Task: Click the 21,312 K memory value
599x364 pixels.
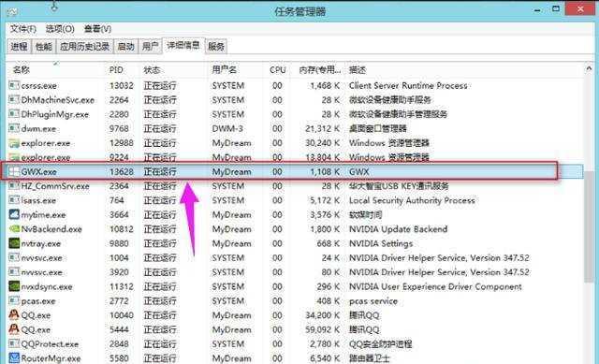Action: (322, 129)
